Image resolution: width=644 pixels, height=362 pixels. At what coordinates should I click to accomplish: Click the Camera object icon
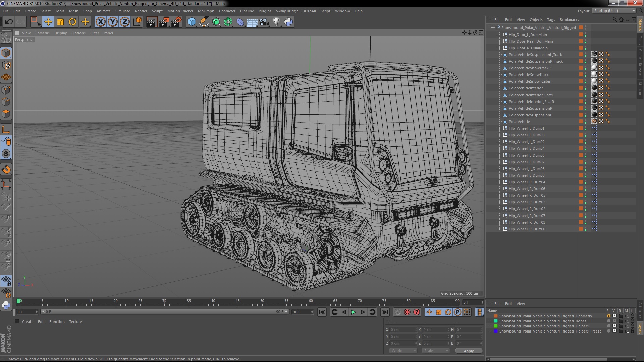(x=264, y=22)
